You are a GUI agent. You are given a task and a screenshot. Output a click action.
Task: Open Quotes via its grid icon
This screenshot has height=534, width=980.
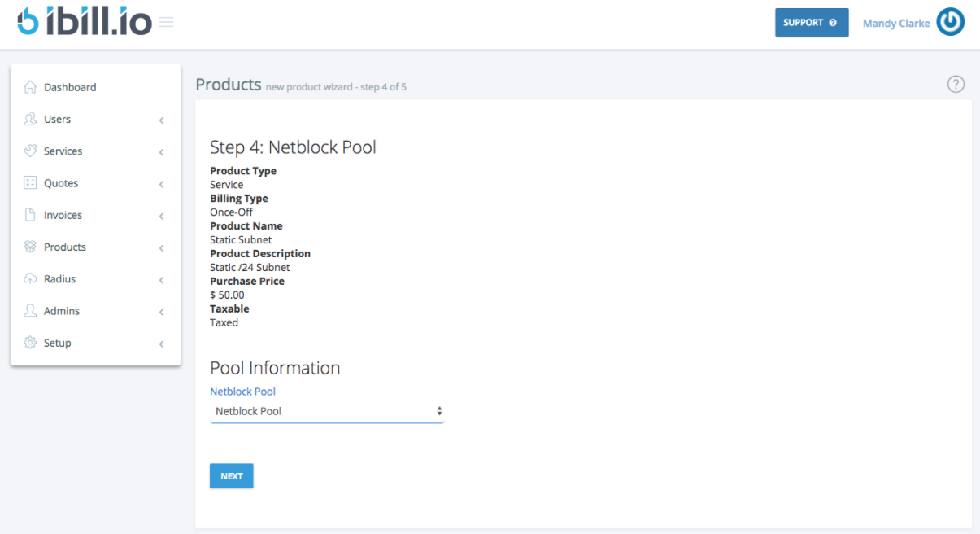click(30, 182)
